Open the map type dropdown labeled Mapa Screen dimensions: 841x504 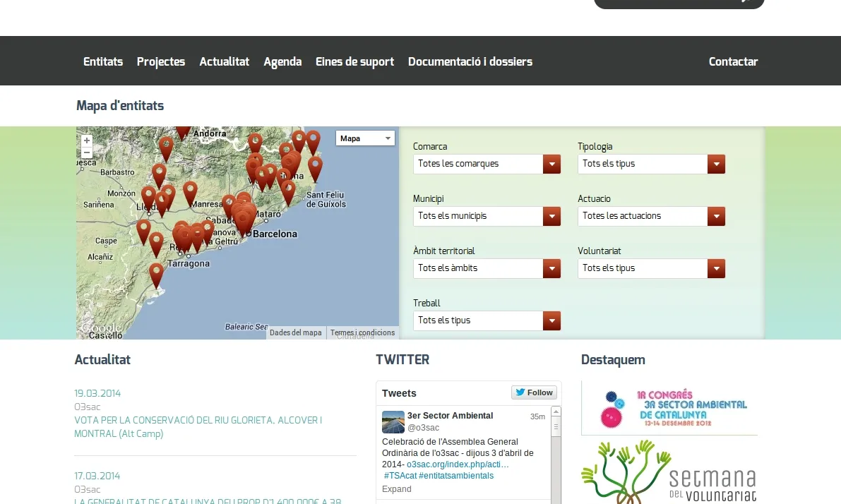pyautogui.click(x=365, y=138)
